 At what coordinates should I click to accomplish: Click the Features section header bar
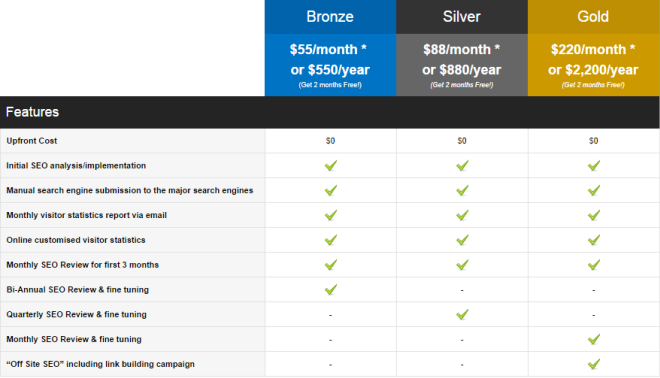tap(330, 112)
